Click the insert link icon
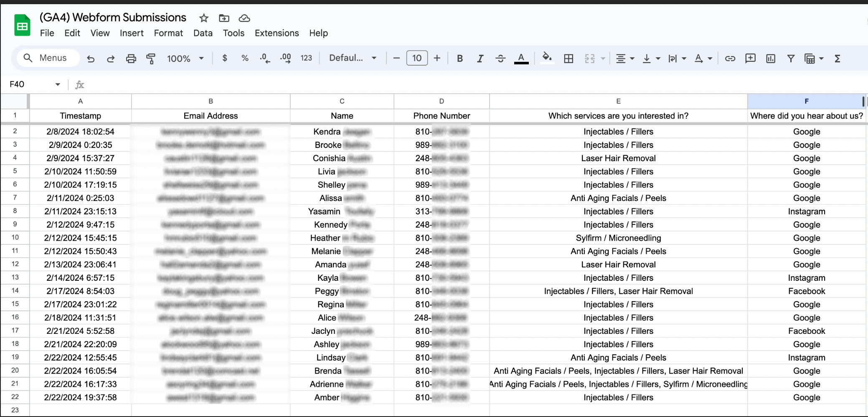 [x=730, y=58]
